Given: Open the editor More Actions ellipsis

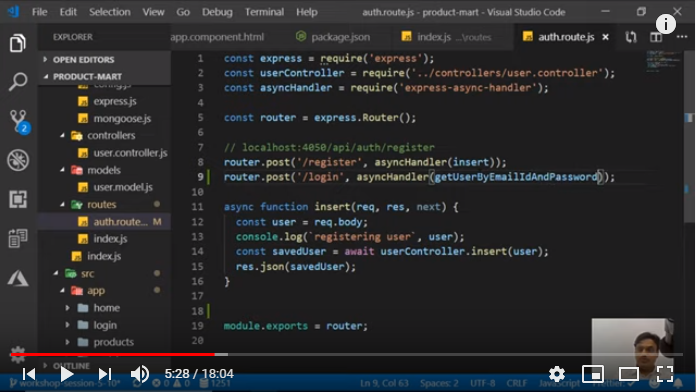Looking at the screenshot, I should 682,37.
